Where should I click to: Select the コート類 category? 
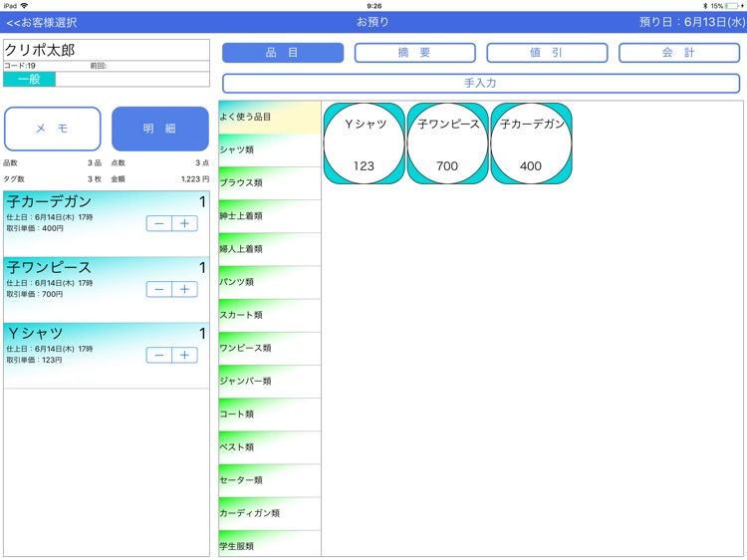pyautogui.click(x=270, y=415)
